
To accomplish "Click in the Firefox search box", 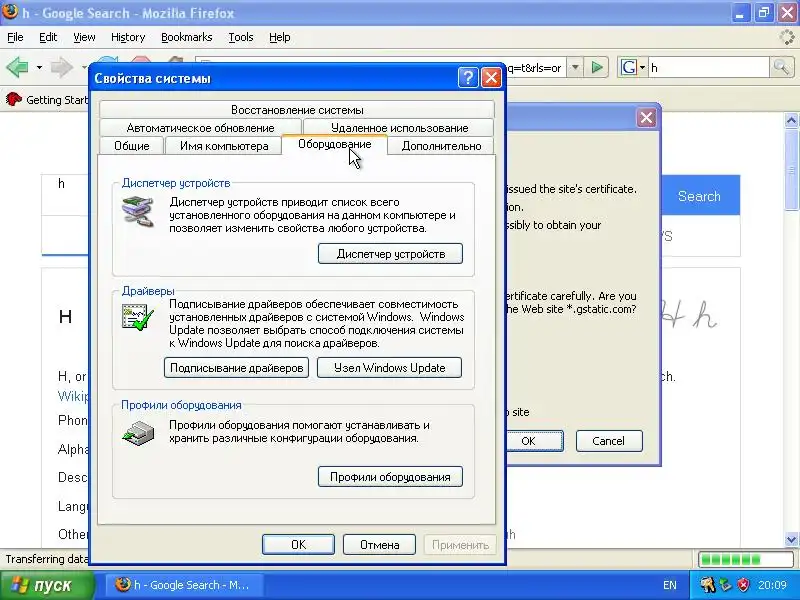I will [x=708, y=67].
